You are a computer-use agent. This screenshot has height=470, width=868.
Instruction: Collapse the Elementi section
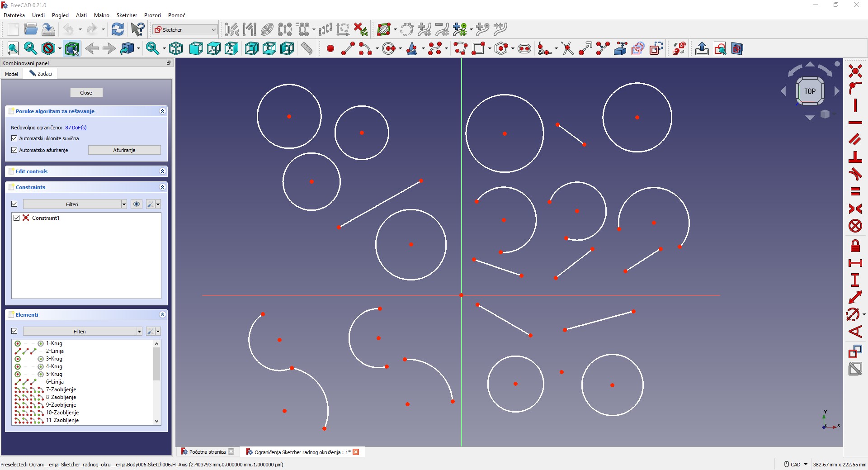[x=162, y=314]
